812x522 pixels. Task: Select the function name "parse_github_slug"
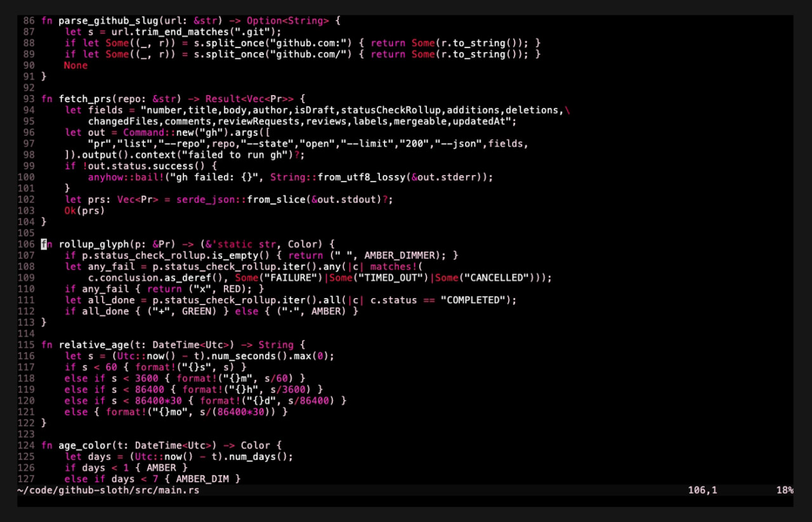coord(108,21)
